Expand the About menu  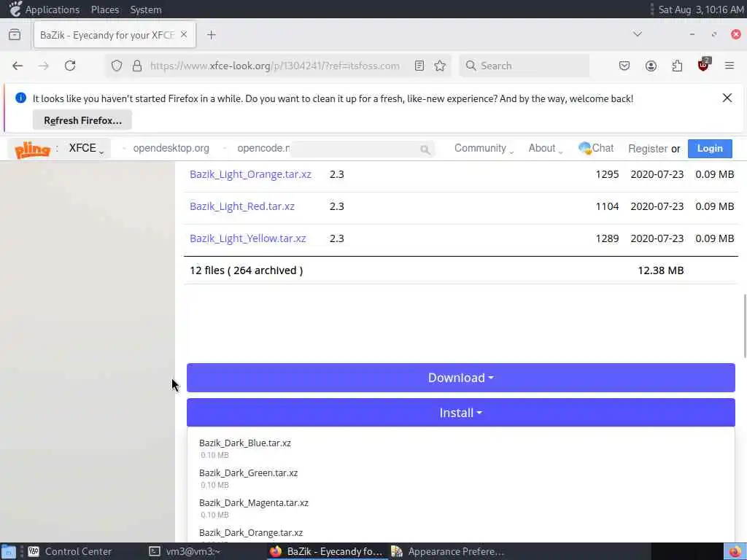click(x=546, y=148)
